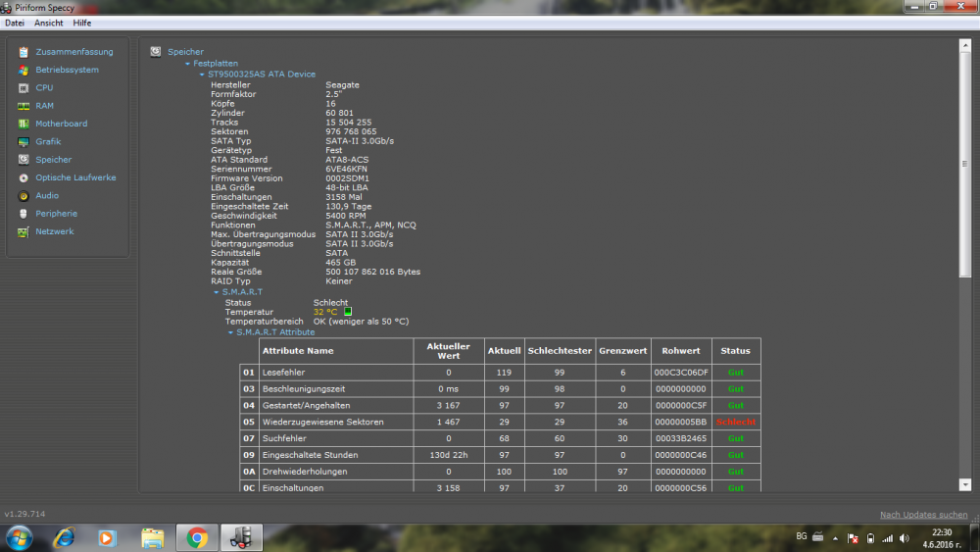The height and width of the screenshot is (552, 980).
Task: Click the S.M.A.R.T Attribute label
Action: pos(275,332)
